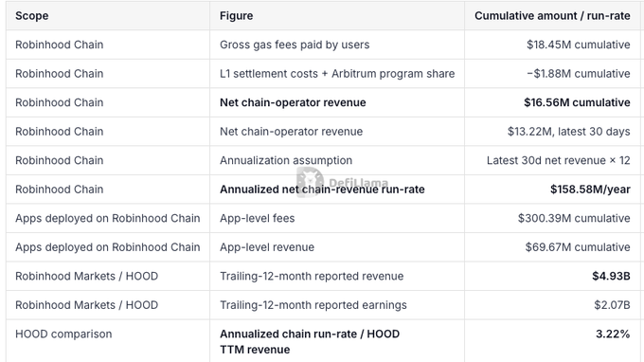The width and height of the screenshot is (644, 362).
Task: Select 'Latest 30d net revenue × 12'
Action: (x=558, y=160)
